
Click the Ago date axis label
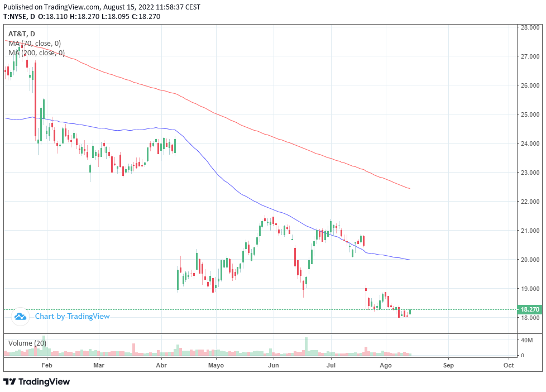pyautogui.click(x=385, y=365)
